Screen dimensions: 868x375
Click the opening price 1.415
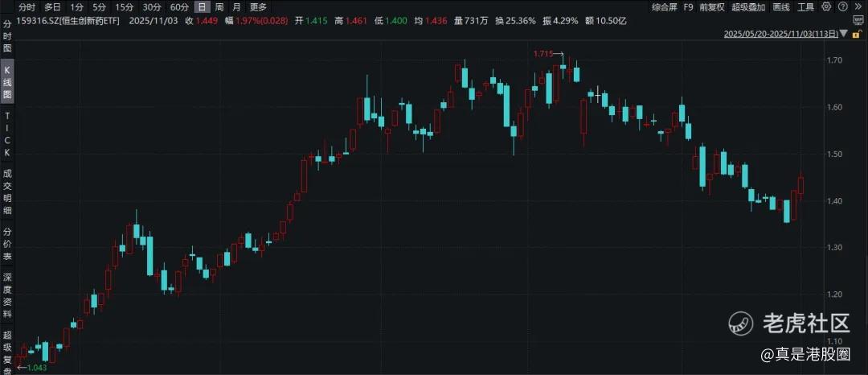click(316, 21)
